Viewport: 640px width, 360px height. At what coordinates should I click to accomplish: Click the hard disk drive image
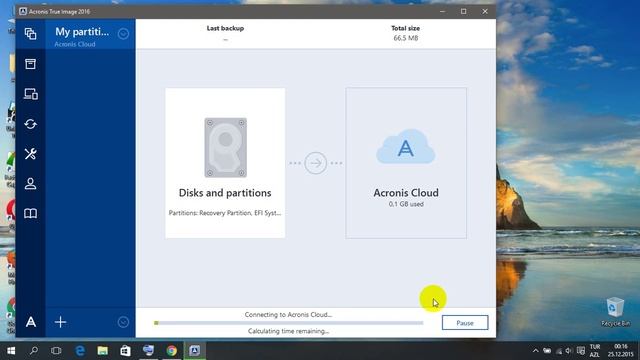pyautogui.click(x=226, y=147)
